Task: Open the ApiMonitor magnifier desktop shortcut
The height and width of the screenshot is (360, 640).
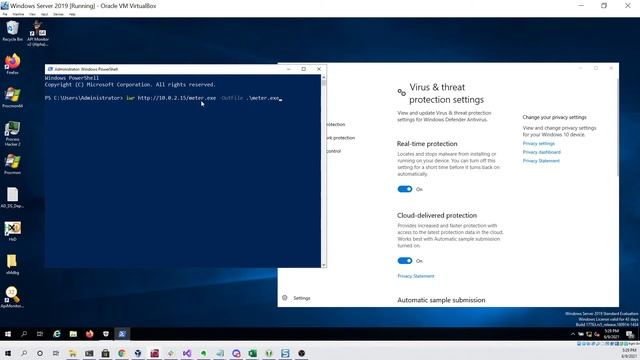Action: (12, 297)
